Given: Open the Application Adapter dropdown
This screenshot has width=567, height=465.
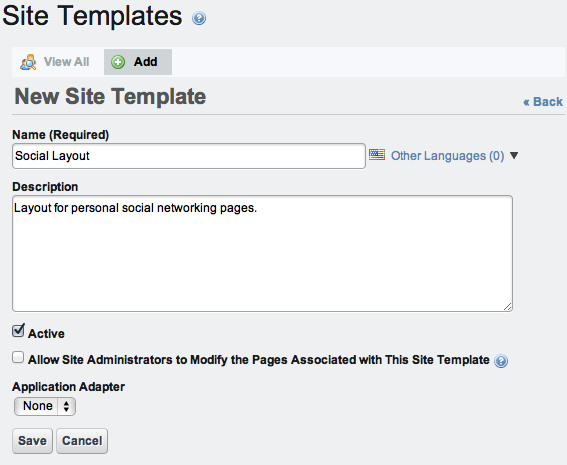Looking at the screenshot, I should click(45, 406).
